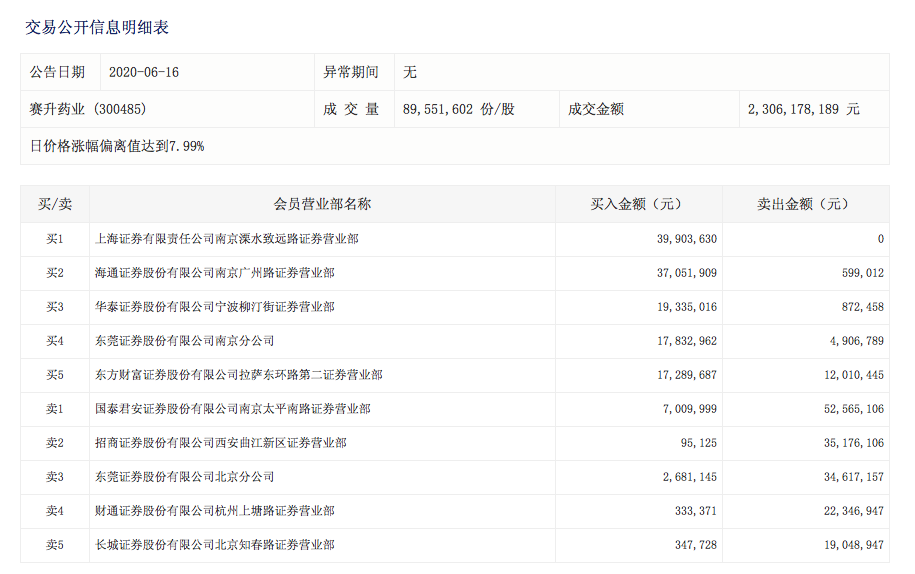Select the announcement date 2020-06-16

143,73
